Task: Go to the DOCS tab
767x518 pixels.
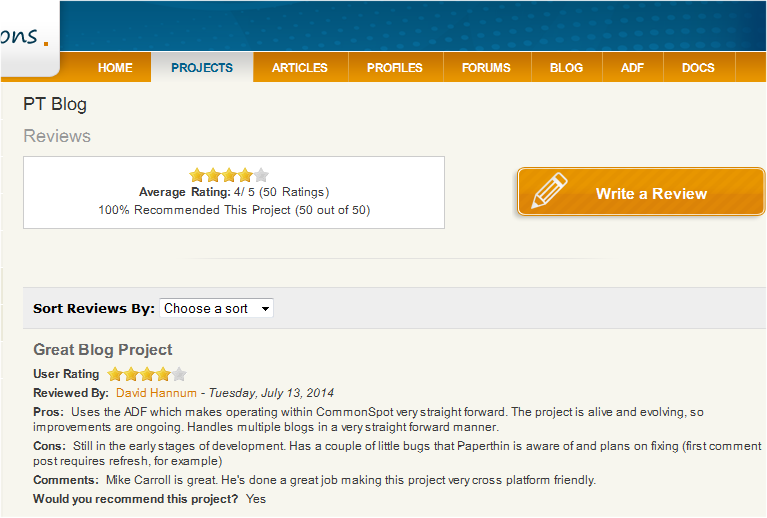Action: coord(699,68)
